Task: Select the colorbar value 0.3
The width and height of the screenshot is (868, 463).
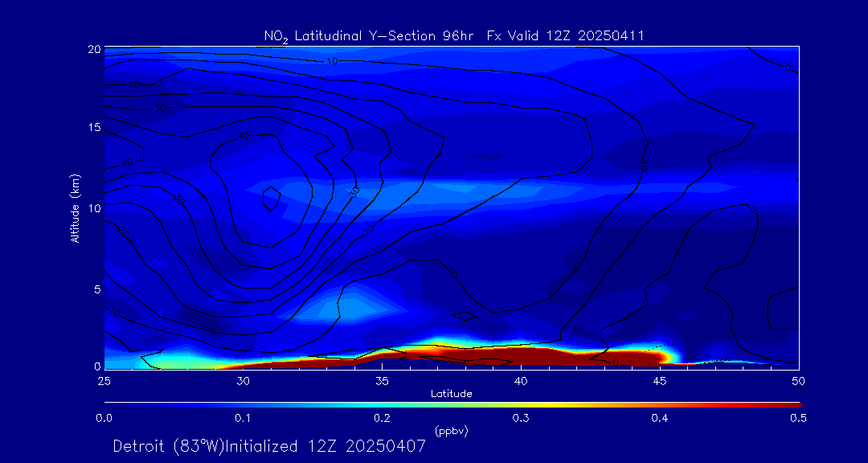Action: click(521, 419)
